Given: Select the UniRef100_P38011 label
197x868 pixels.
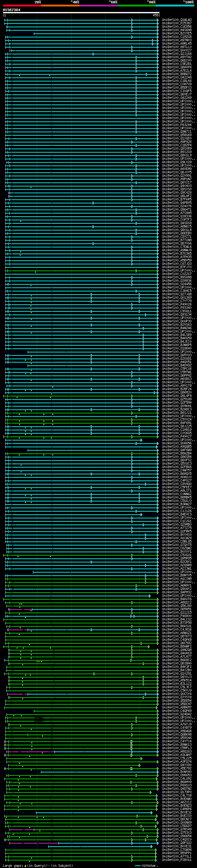Looking at the screenshot, I should coord(177,860).
